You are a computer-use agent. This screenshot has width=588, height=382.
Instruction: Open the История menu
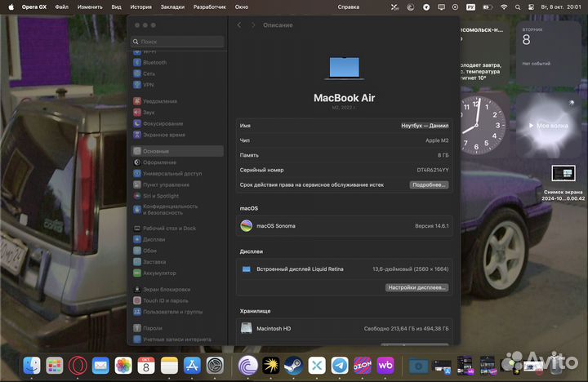click(140, 7)
